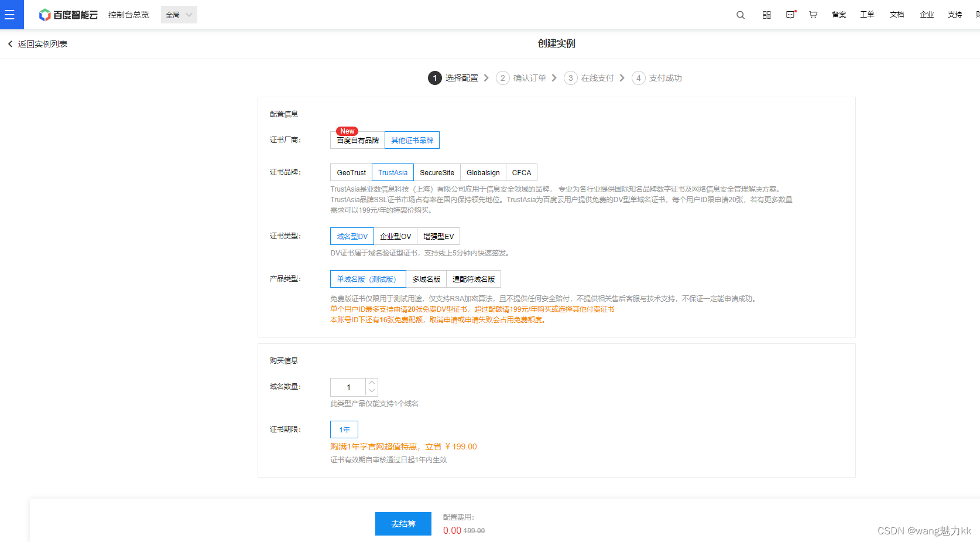Click the domain quantity input field
Image resolution: width=980 pixels, height=542 pixels.
point(348,387)
